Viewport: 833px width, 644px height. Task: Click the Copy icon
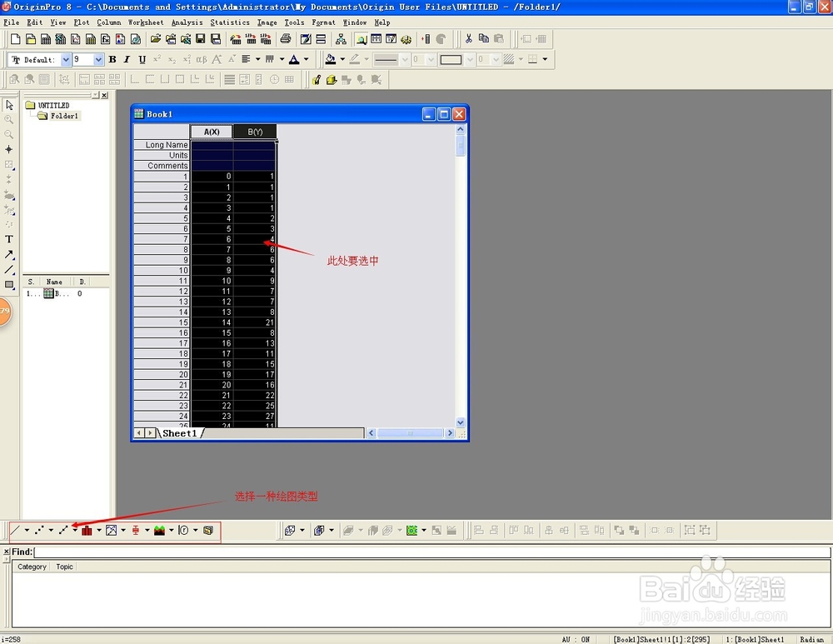point(483,39)
